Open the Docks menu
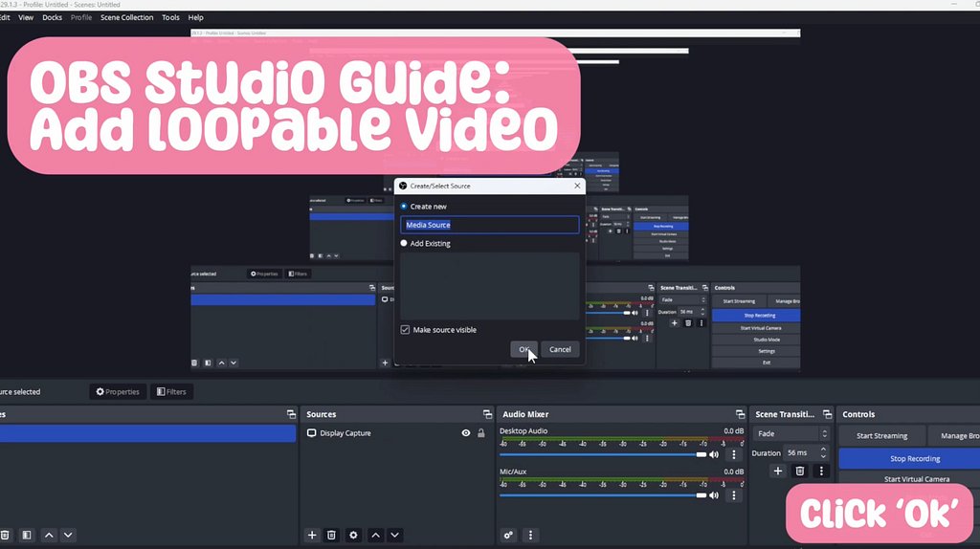 (x=52, y=17)
